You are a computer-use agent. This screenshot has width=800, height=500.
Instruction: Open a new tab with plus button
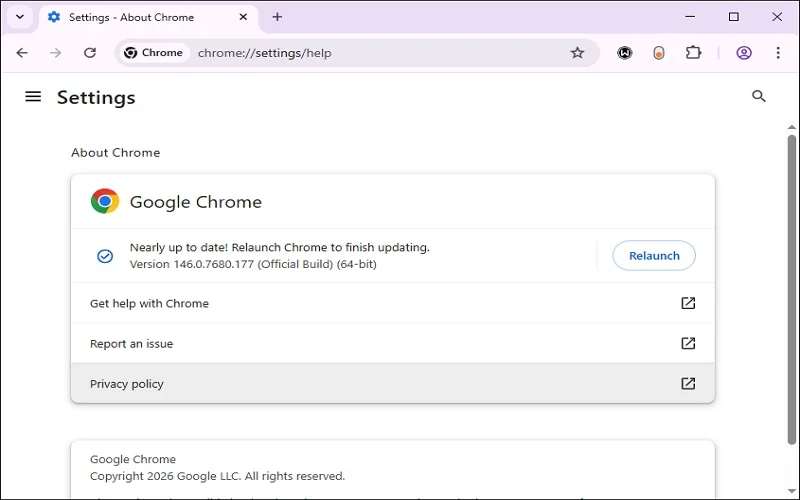pyautogui.click(x=277, y=17)
